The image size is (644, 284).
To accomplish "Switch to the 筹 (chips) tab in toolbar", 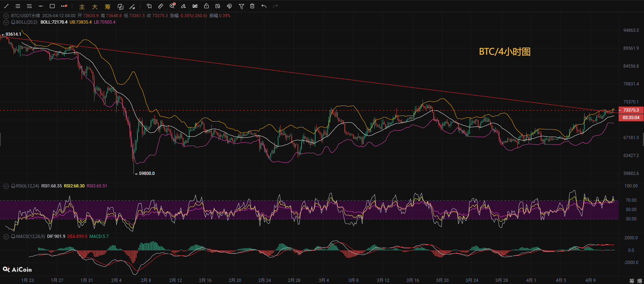I will (107, 6).
